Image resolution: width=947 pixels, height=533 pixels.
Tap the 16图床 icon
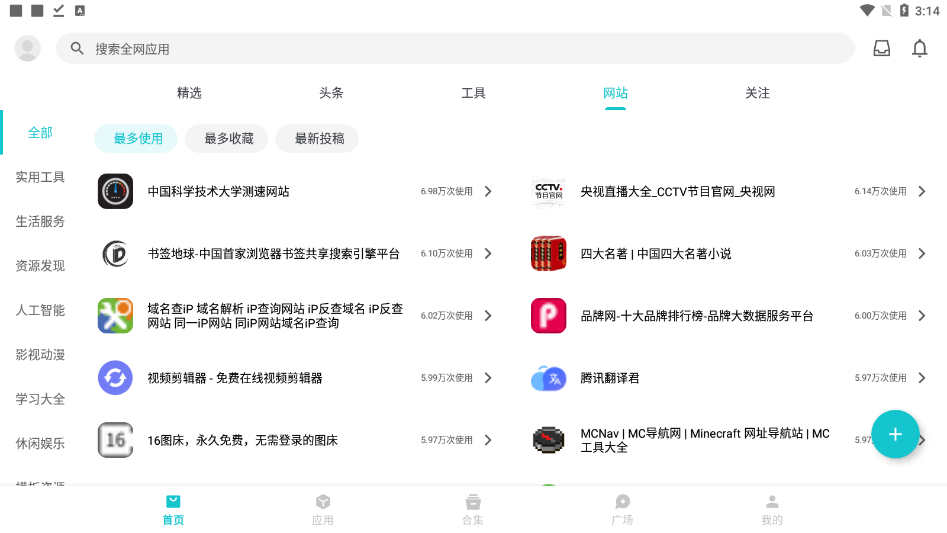coord(115,440)
